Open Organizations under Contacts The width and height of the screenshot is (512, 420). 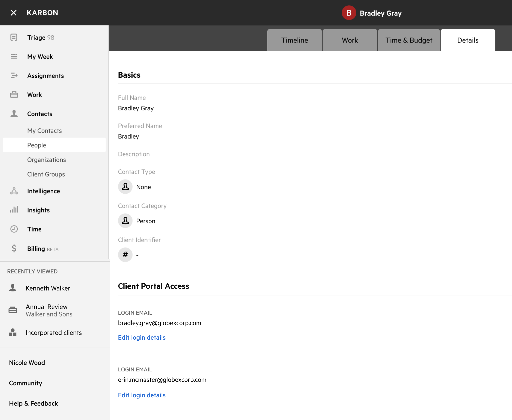[x=47, y=160]
